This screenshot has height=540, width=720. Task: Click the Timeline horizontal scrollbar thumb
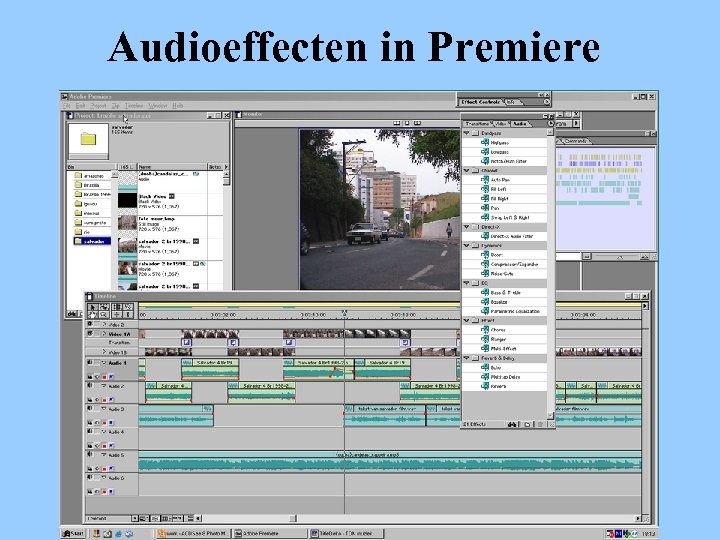pyautogui.click(x=292, y=518)
